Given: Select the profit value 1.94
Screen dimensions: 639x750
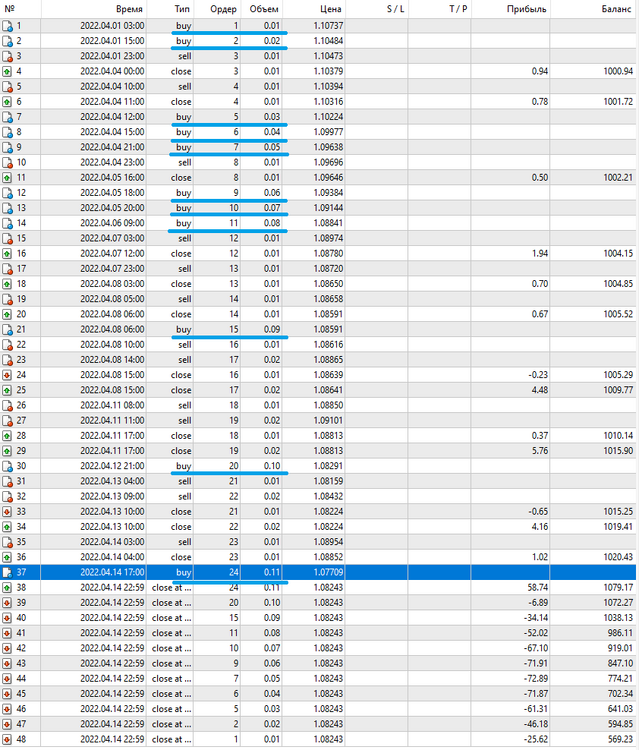Looking at the screenshot, I should [x=540, y=254].
